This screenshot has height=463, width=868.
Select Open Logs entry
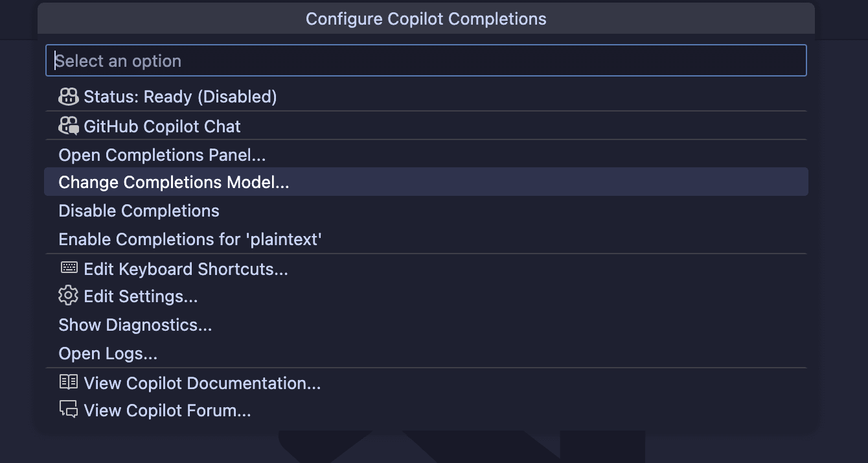coord(426,353)
